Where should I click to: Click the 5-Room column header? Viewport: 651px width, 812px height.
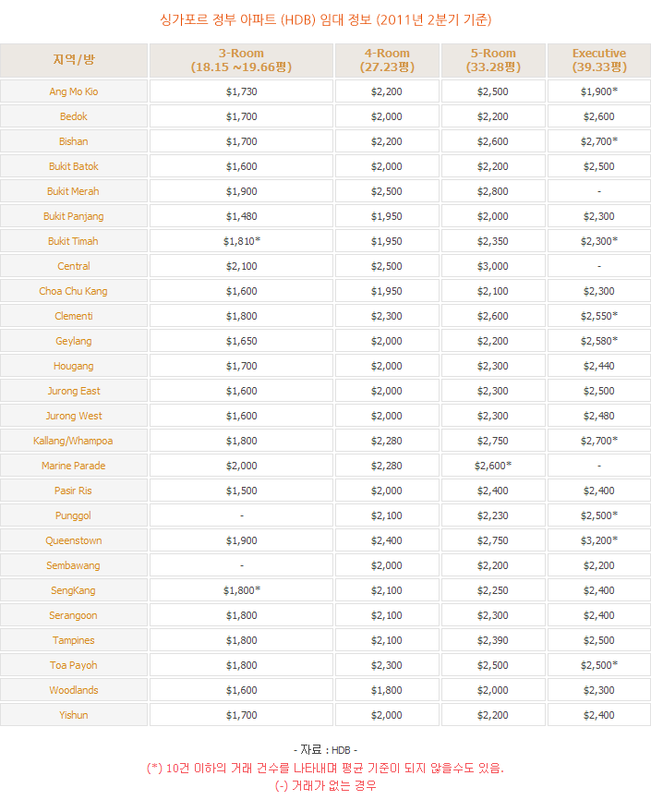pos(493,60)
